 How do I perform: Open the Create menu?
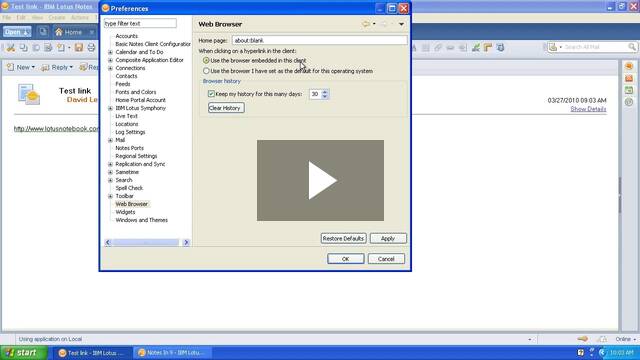(57, 18)
